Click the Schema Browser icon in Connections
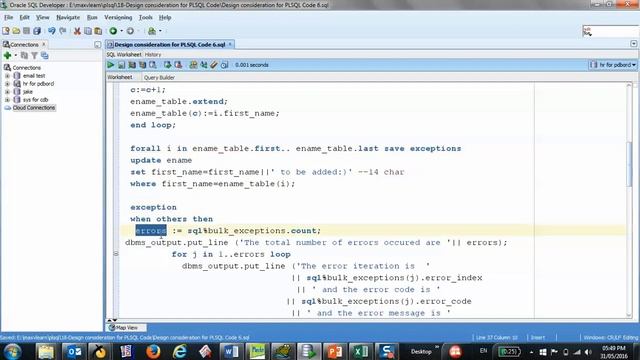This screenshot has width=640, height=360. tap(44, 56)
